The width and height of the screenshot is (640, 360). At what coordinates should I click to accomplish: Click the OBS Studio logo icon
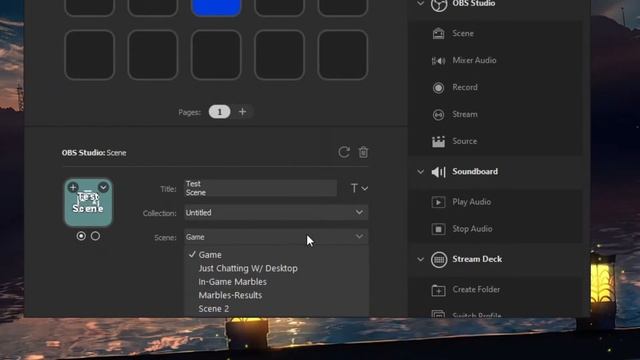(439, 4)
